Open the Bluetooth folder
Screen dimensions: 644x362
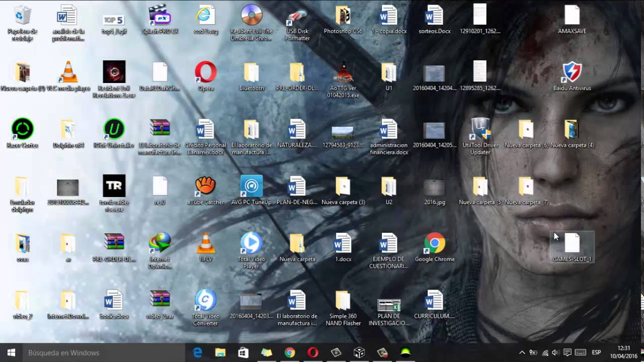(x=252, y=77)
